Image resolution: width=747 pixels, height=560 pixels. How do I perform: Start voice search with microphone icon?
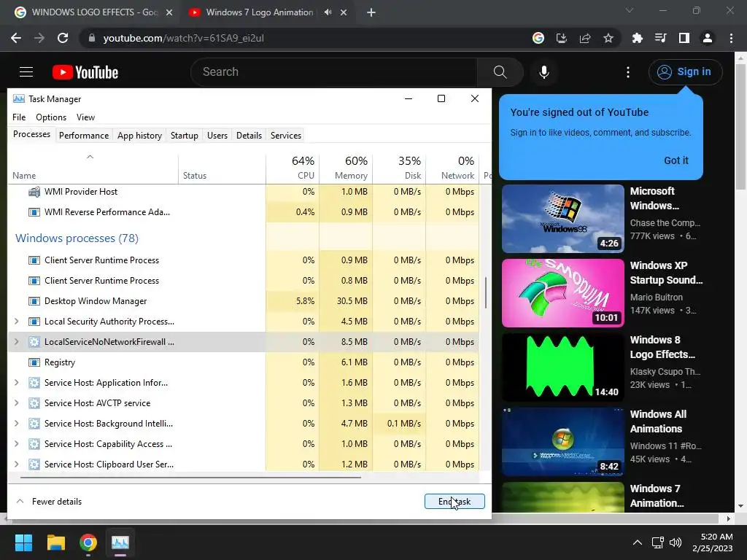pos(543,72)
